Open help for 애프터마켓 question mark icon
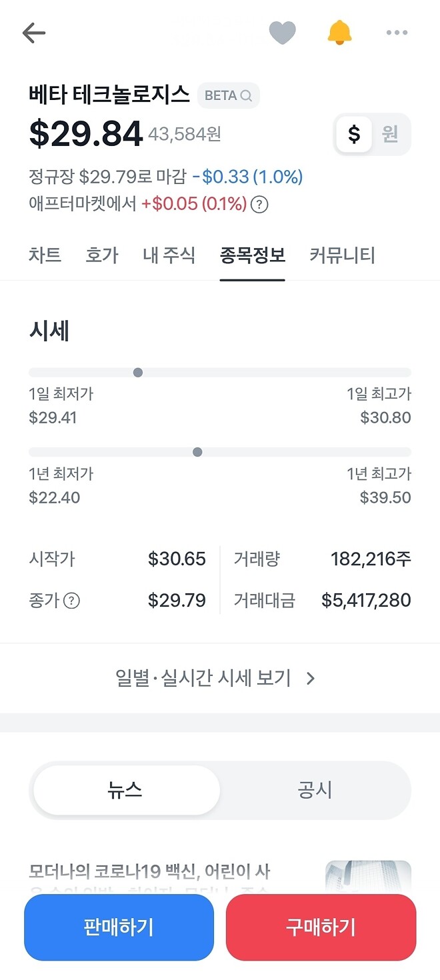 point(259,205)
